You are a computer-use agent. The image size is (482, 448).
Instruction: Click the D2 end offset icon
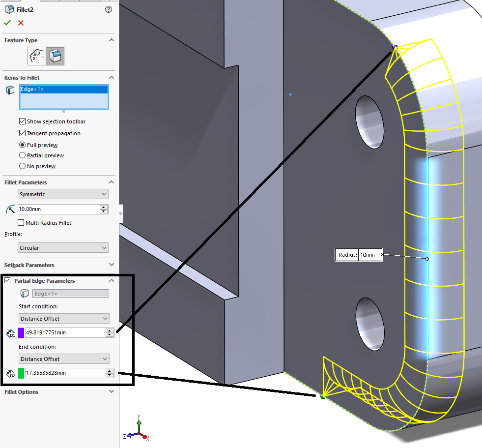click(x=10, y=373)
